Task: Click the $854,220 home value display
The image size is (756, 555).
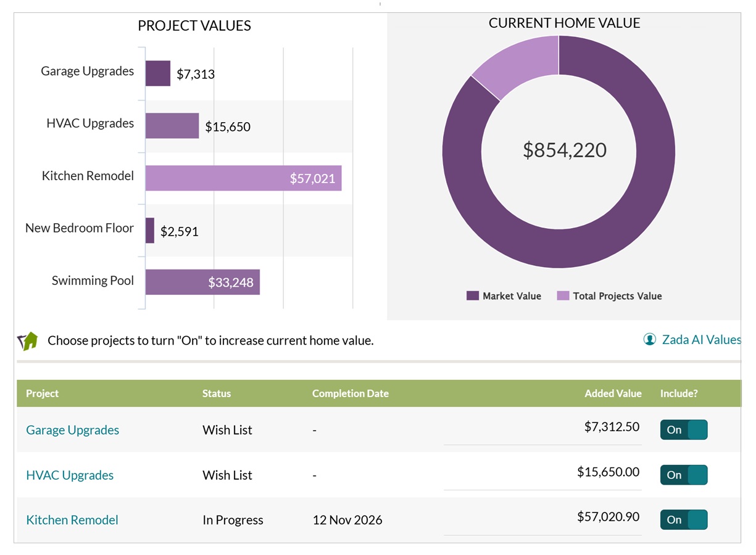Action: pyautogui.click(x=563, y=150)
